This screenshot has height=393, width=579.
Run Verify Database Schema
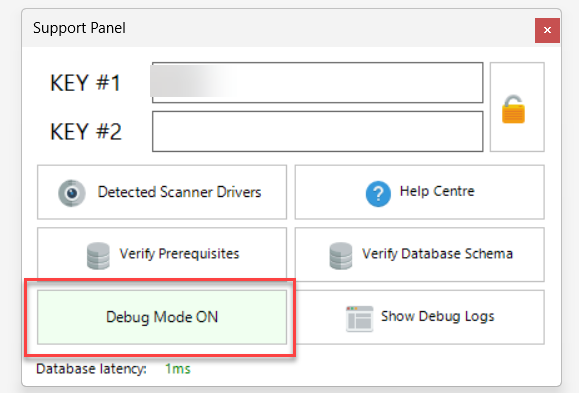(419, 254)
